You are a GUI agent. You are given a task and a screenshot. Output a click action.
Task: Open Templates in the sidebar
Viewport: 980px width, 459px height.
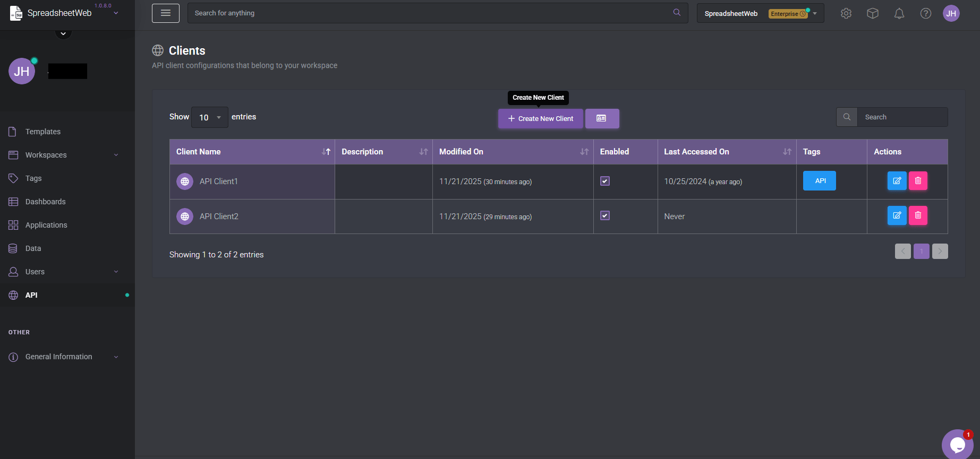pyautogui.click(x=43, y=132)
